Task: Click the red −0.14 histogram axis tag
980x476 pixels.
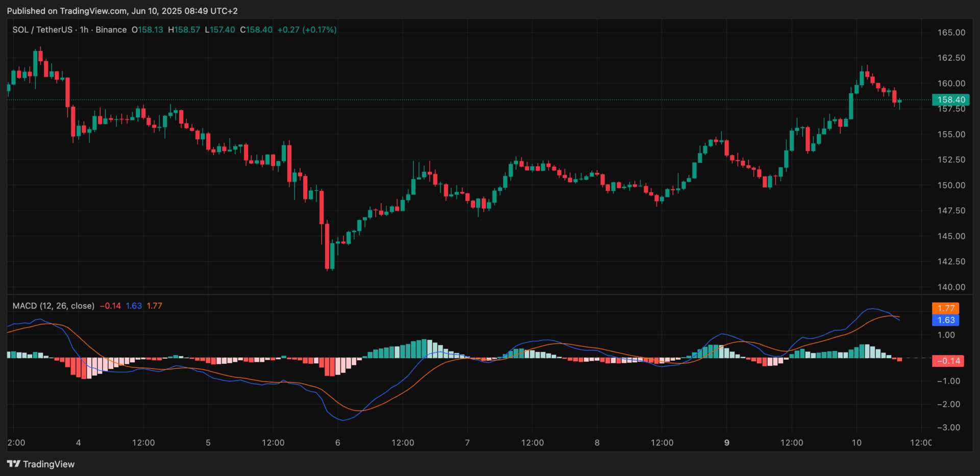Action: [948, 361]
